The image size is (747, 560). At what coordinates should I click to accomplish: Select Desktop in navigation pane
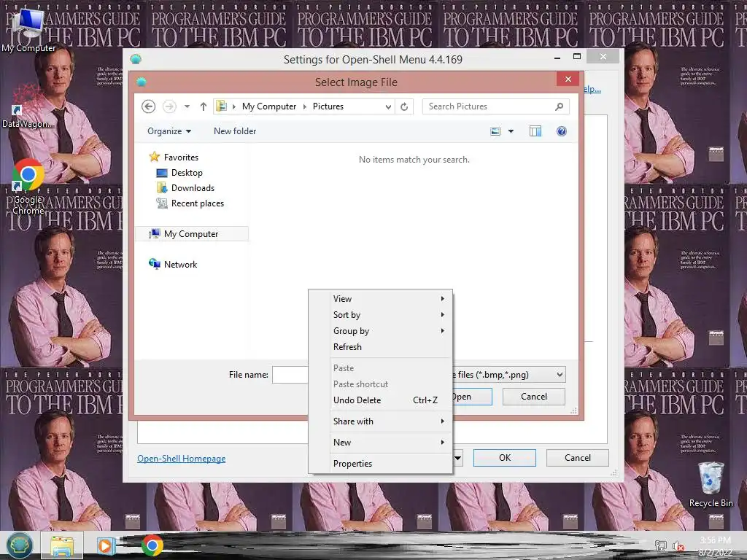point(187,173)
